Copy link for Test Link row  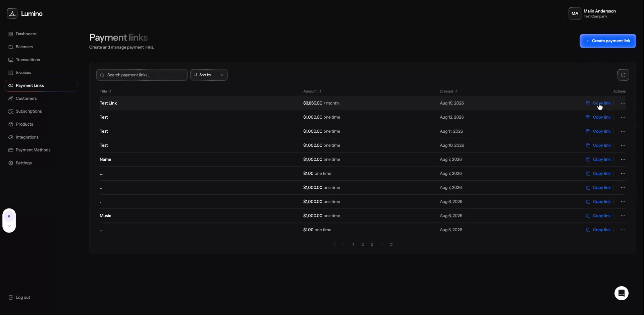coord(598,103)
